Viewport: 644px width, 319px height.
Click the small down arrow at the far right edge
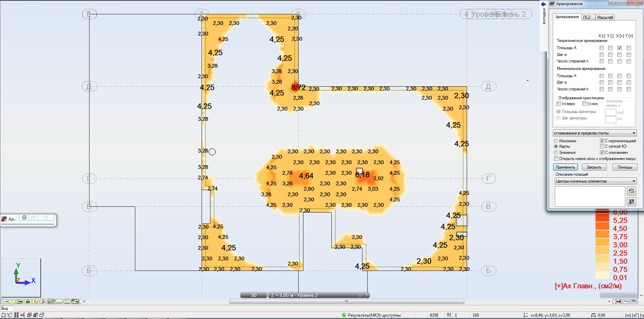642,296
